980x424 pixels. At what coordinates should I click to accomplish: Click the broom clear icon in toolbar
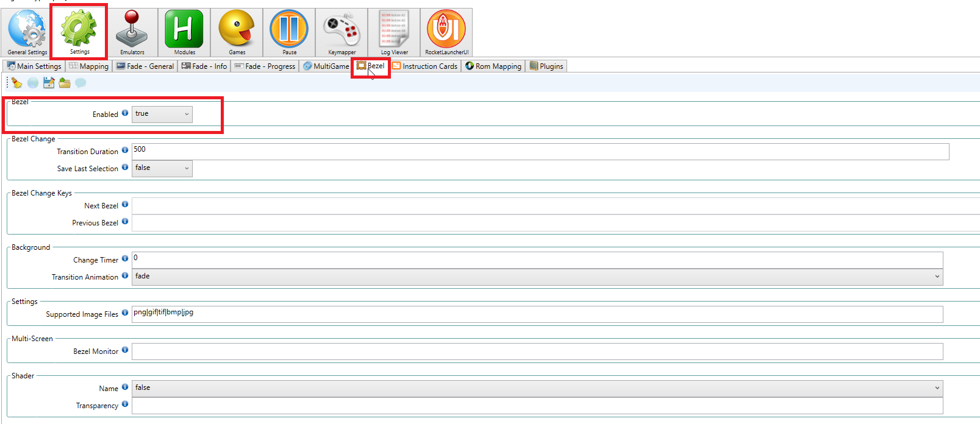point(17,83)
